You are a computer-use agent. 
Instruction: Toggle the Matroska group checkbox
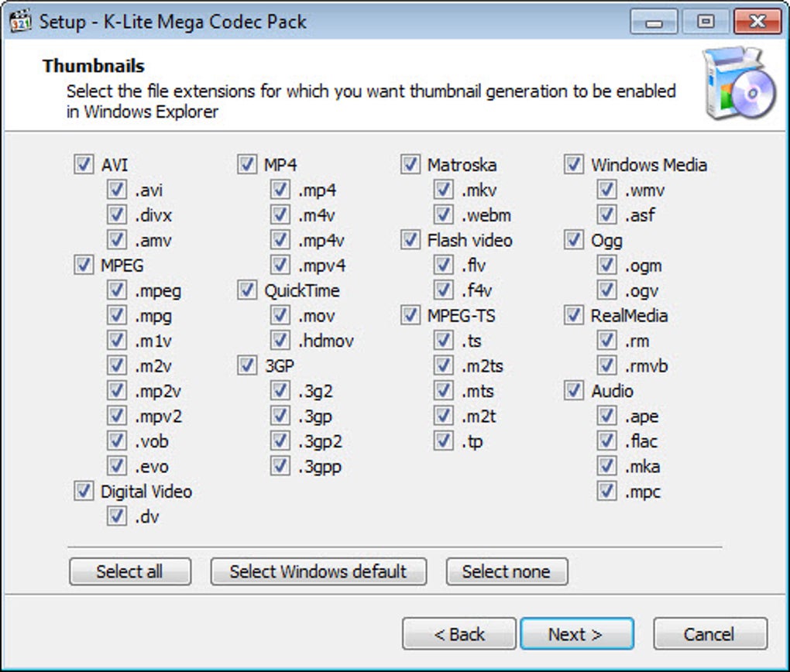tap(410, 165)
